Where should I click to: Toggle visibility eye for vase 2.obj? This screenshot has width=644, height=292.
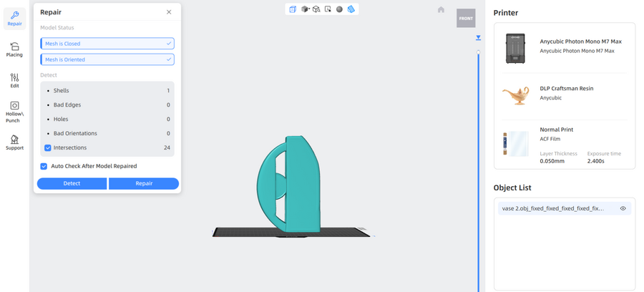623,209
